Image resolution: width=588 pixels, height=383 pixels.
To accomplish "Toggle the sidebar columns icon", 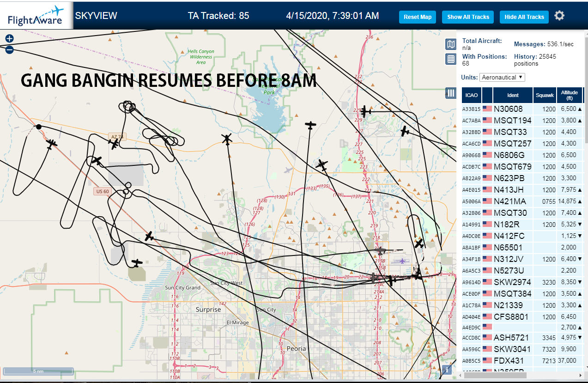I will [450, 93].
